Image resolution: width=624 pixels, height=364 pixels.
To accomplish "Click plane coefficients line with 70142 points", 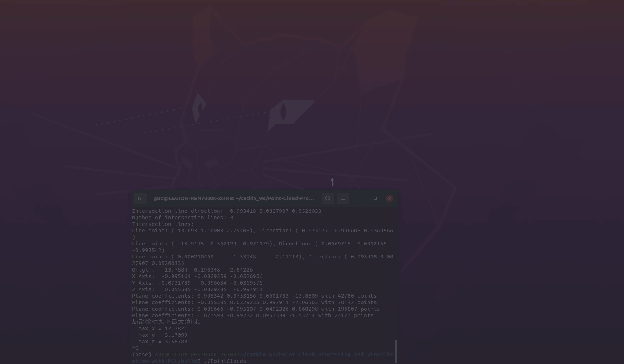I will point(254,302).
